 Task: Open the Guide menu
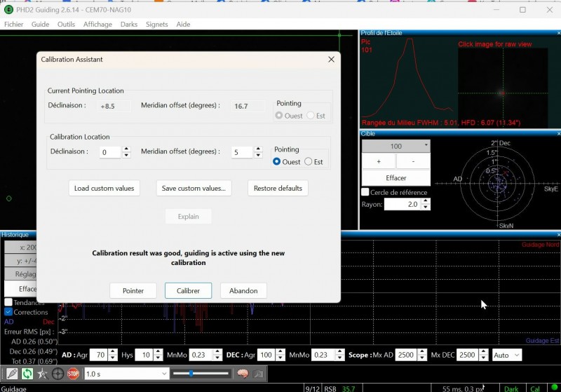40,25
